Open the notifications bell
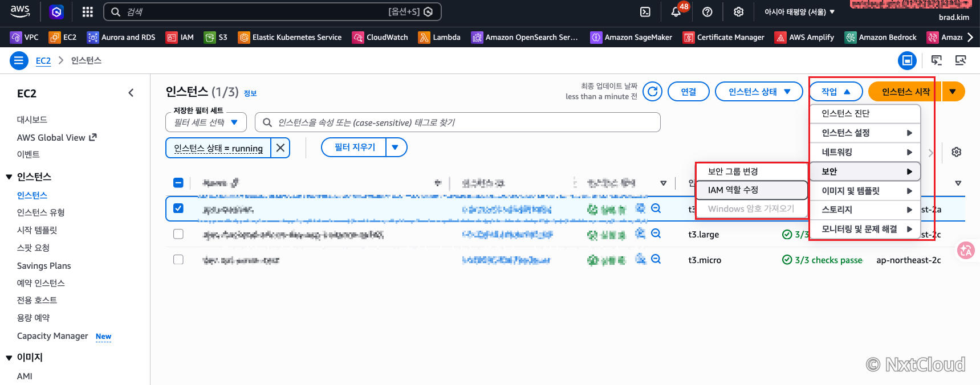The width and height of the screenshot is (980, 385). [676, 12]
